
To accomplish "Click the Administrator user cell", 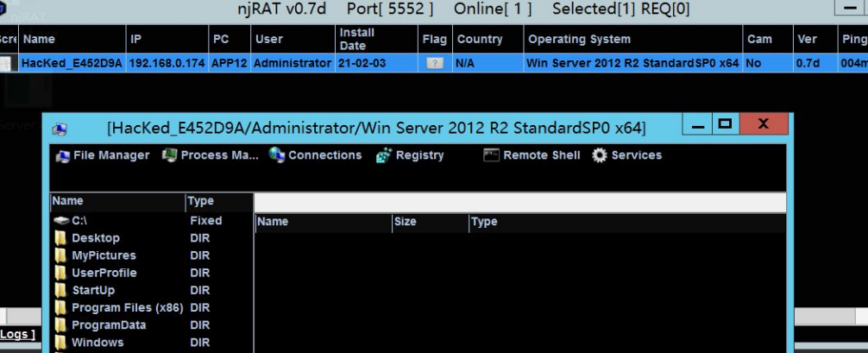I will pos(292,63).
